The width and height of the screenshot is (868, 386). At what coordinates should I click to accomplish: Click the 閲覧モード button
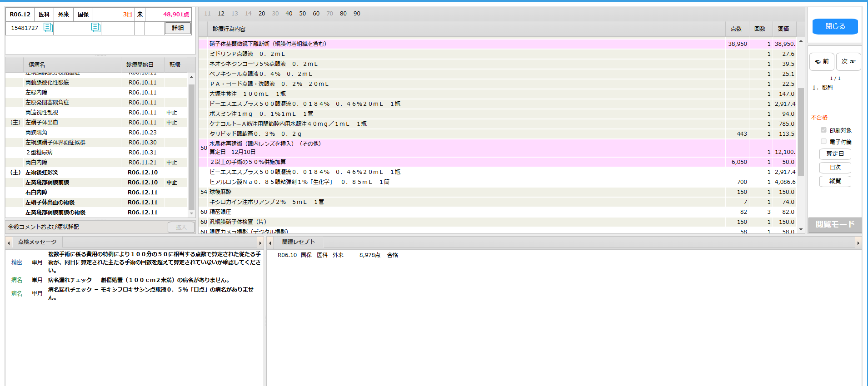coord(835,224)
